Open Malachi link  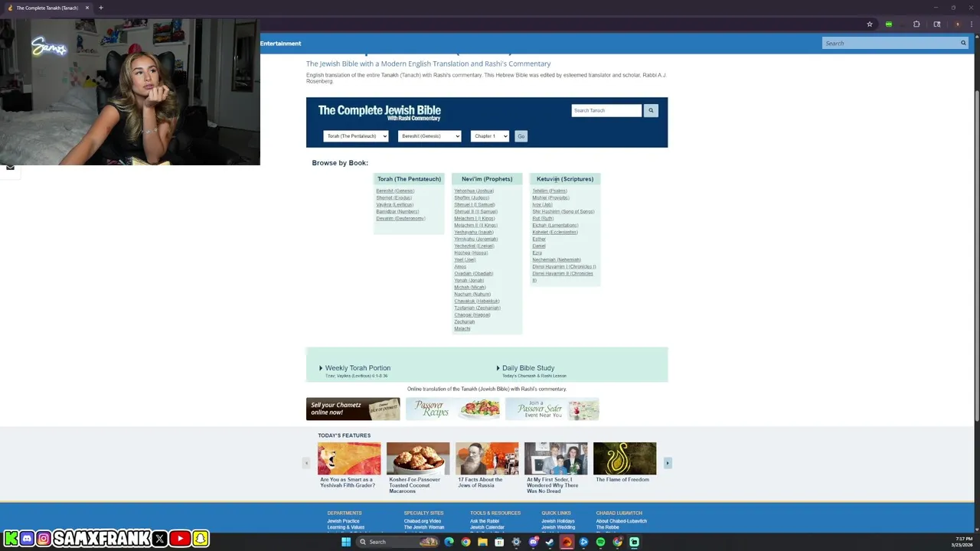pos(462,328)
